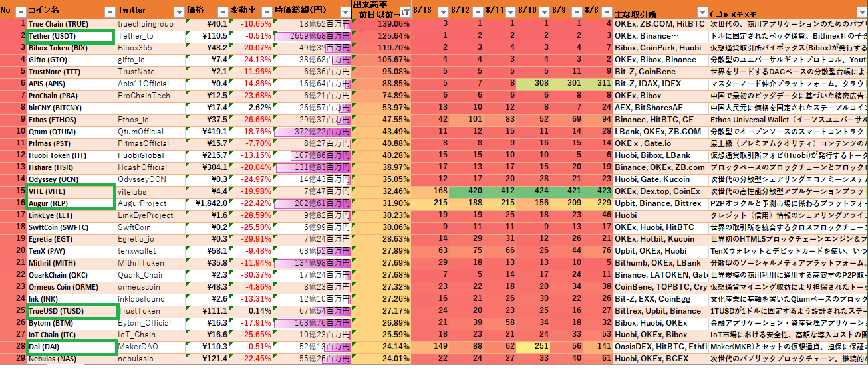Expand the 時価総額(円) filter dropdown
The width and height of the screenshot is (868, 378).
[x=344, y=12]
